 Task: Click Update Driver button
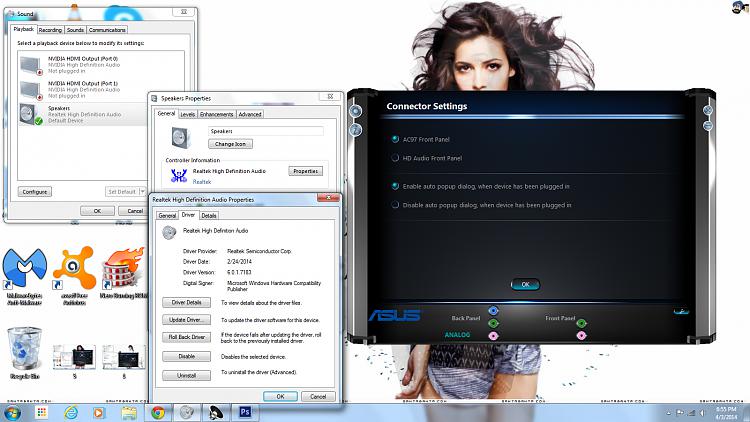187,320
